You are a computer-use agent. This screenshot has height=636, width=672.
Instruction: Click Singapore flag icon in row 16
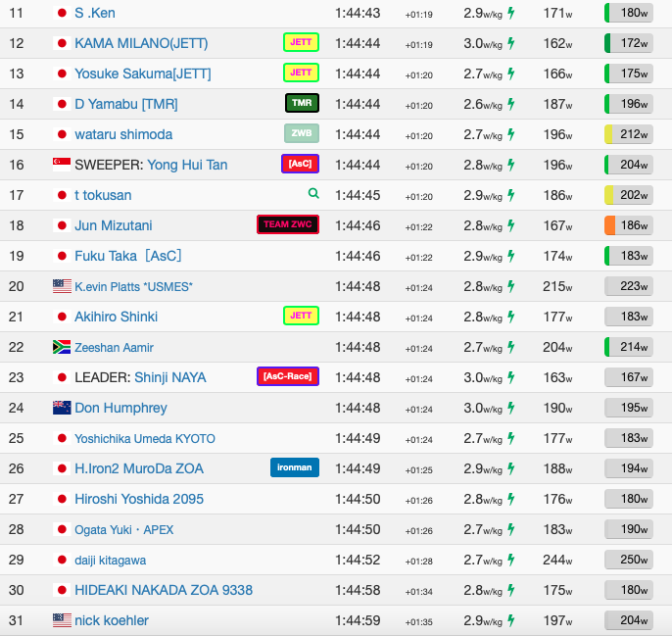[x=62, y=165]
